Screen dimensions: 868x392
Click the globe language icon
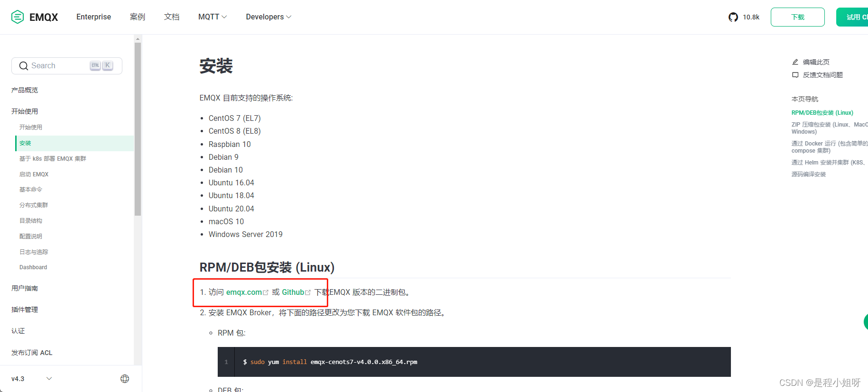125,379
